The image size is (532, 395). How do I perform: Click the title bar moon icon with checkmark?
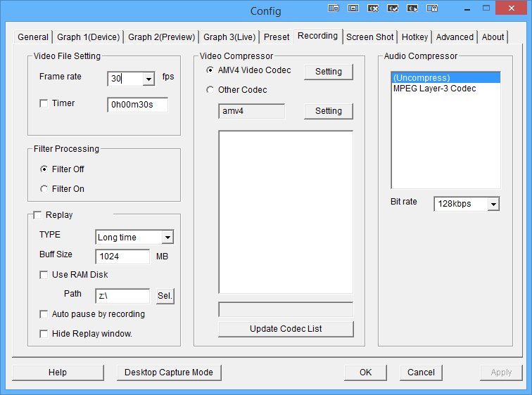393,8
